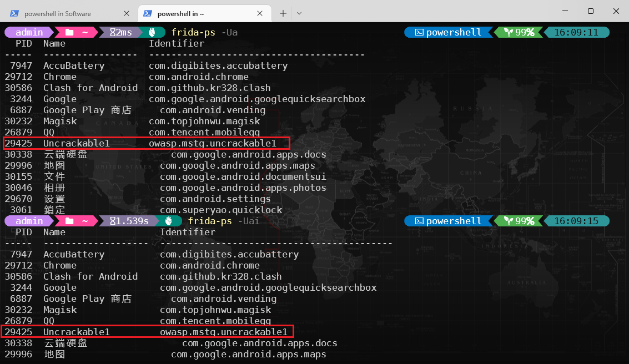Click the 16:09:11 timestamp

click(576, 32)
